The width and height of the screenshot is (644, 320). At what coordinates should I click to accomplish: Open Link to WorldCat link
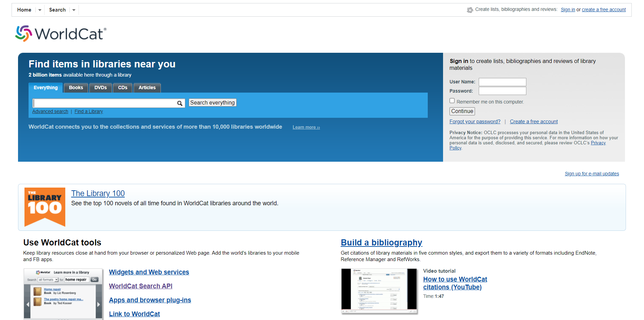(x=134, y=314)
